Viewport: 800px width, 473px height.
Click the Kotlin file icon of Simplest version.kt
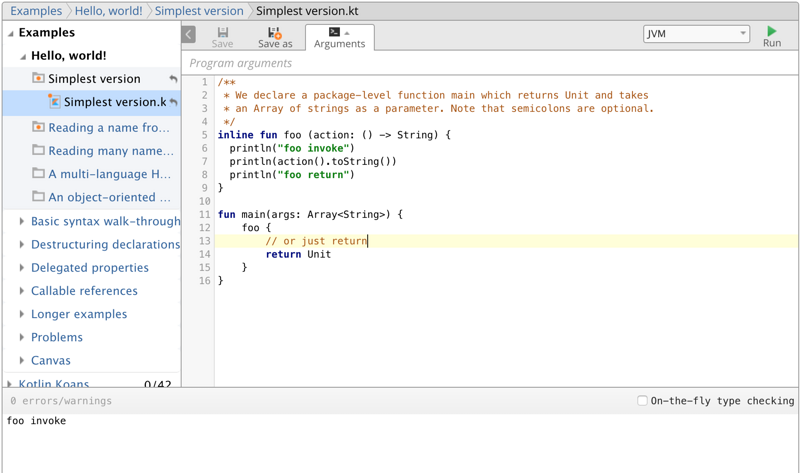(54, 101)
